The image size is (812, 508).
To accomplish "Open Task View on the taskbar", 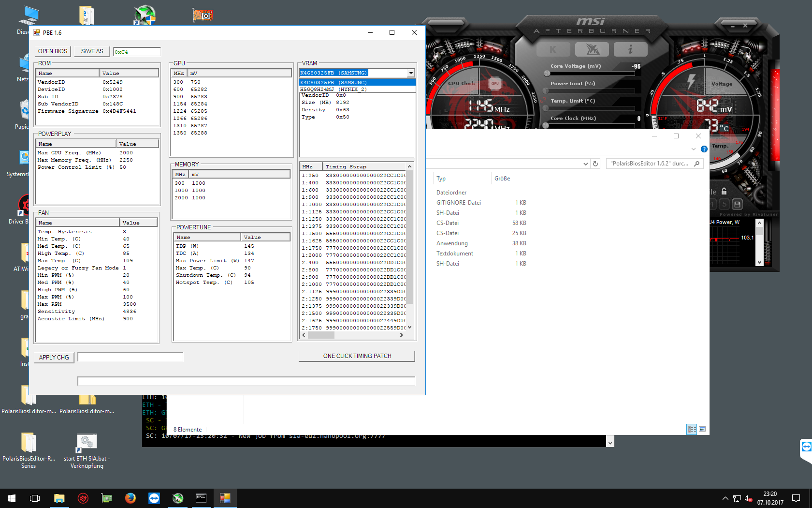I will point(35,498).
